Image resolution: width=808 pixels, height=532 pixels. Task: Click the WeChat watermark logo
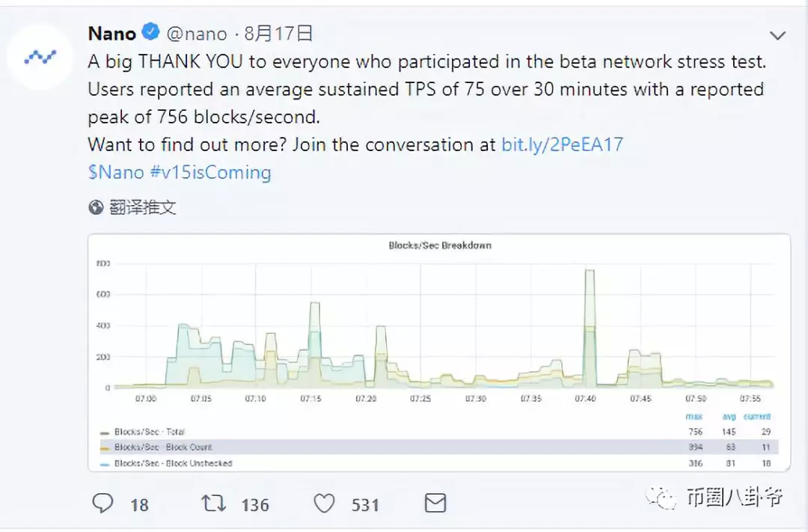point(661,498)
